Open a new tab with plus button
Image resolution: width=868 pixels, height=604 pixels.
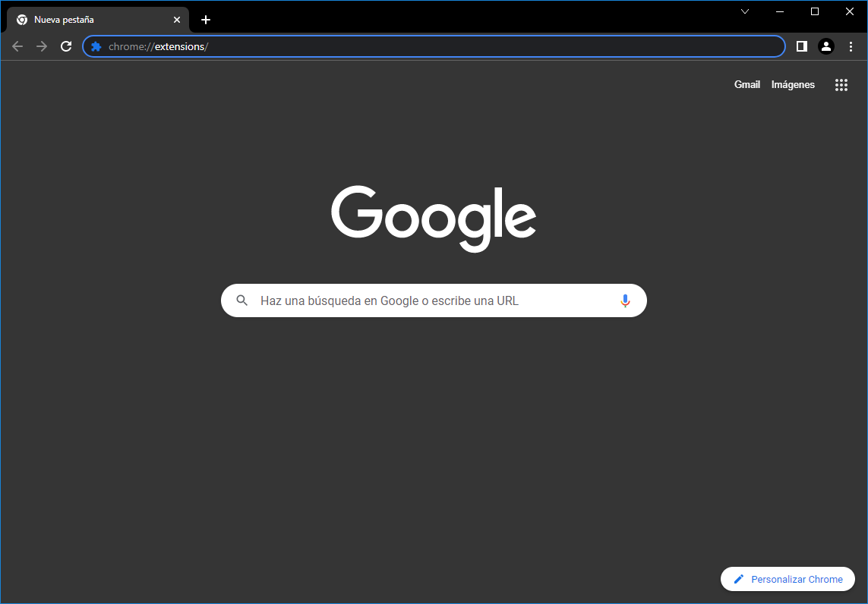[x=206, y=20]
